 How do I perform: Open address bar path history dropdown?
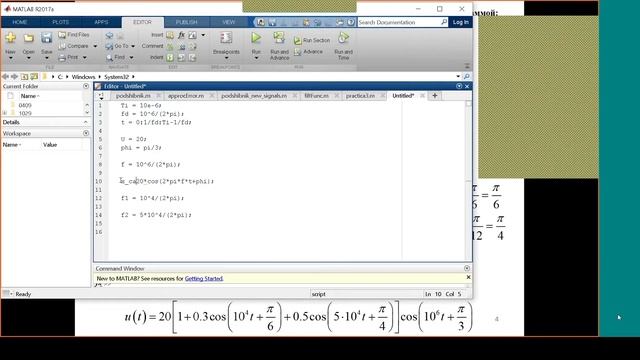point(458,77)
